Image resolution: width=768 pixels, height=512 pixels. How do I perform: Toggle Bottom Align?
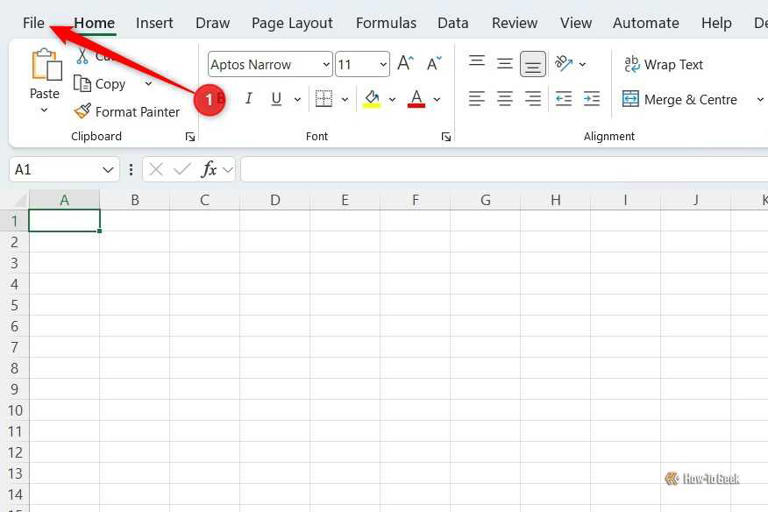533,64
